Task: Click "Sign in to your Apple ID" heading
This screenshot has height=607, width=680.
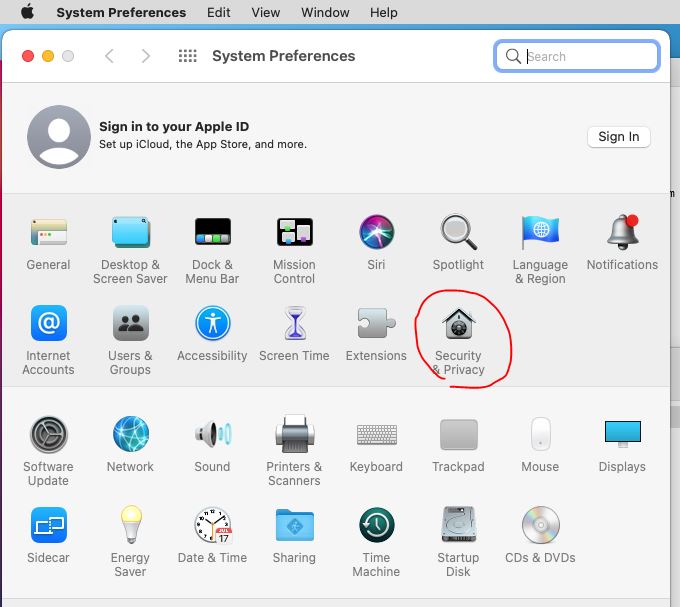Action: [174, 127]
